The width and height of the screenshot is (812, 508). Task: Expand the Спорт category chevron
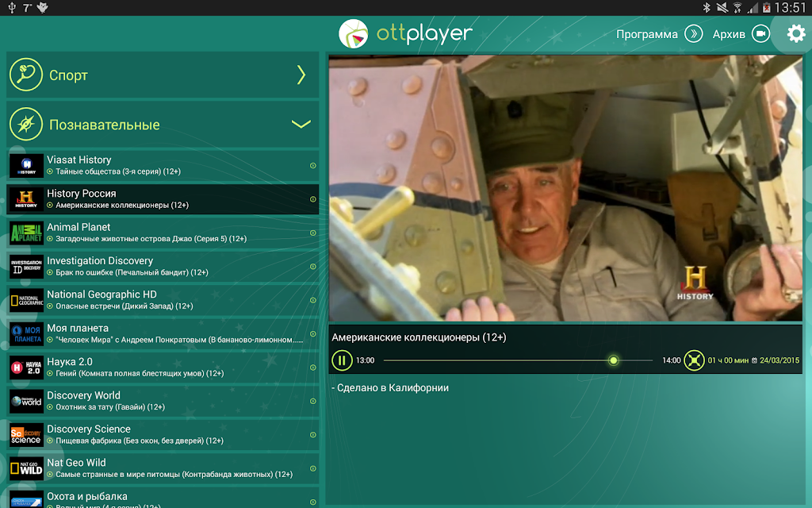(301, 75)
